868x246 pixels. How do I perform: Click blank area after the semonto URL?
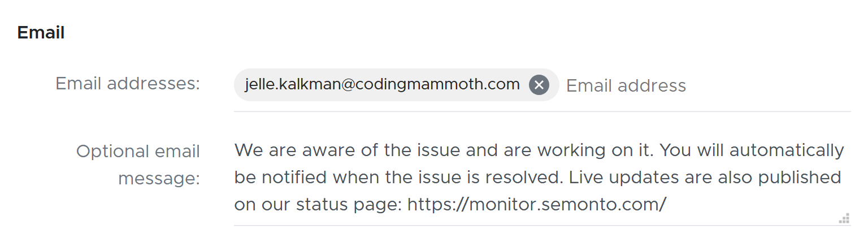pos(752,204)
